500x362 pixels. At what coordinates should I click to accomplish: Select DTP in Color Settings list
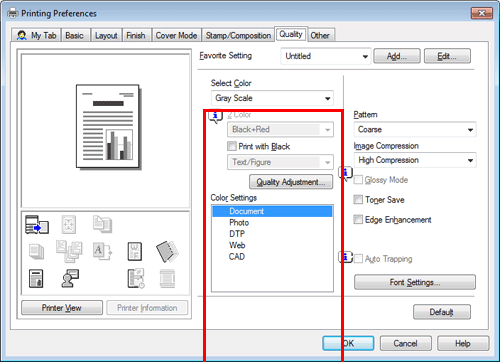(x=272, y=234)
